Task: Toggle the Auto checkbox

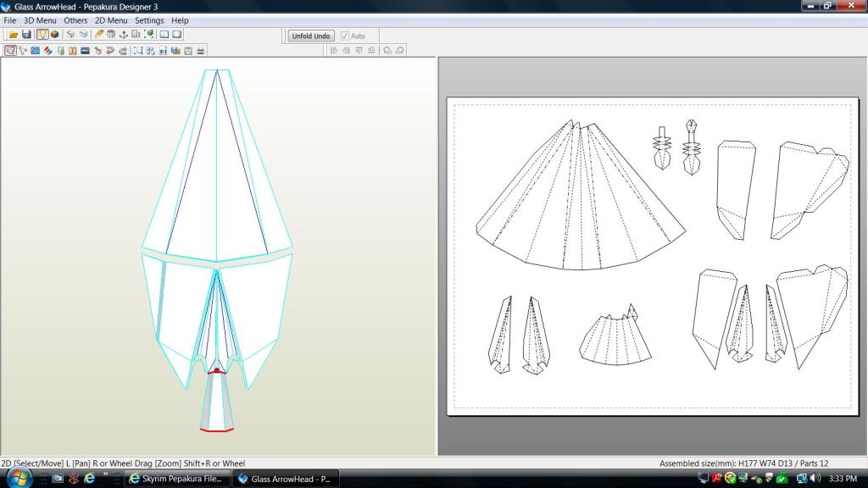Action: click(x=345, y=36)
